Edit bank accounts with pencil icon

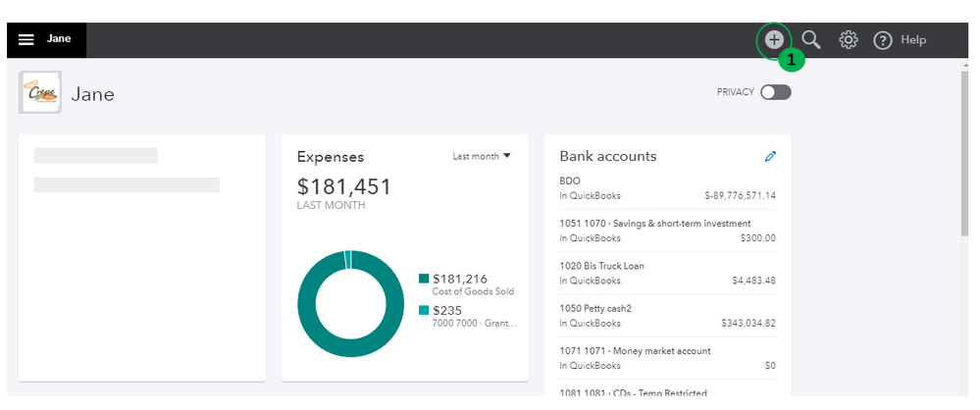coord(770,157)
